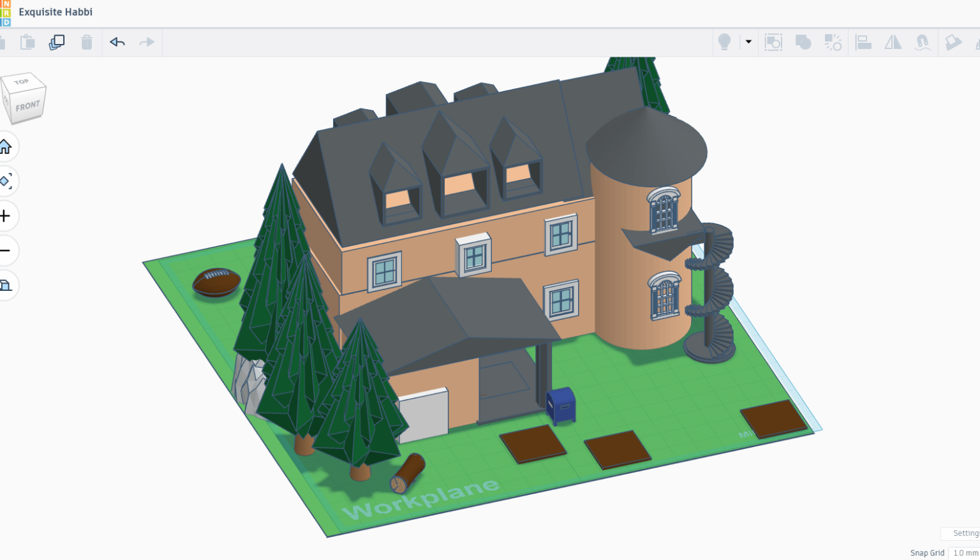Select the brown dirt patch farthest right
980x560 pixels.
(x=774, y=418)
